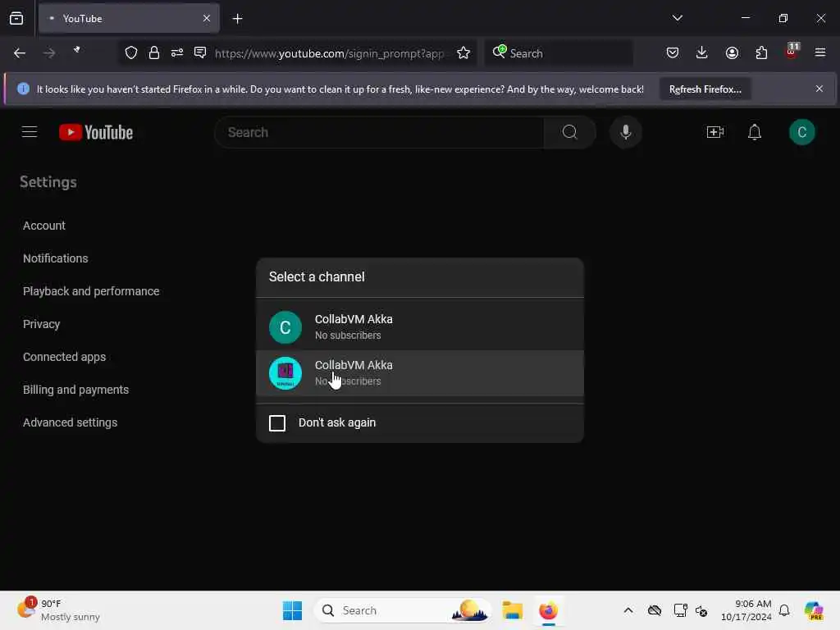The height and width of the screenshot is (630, 840).
Task: Open the Connected apps settings
Action: (x=64, y=357)
